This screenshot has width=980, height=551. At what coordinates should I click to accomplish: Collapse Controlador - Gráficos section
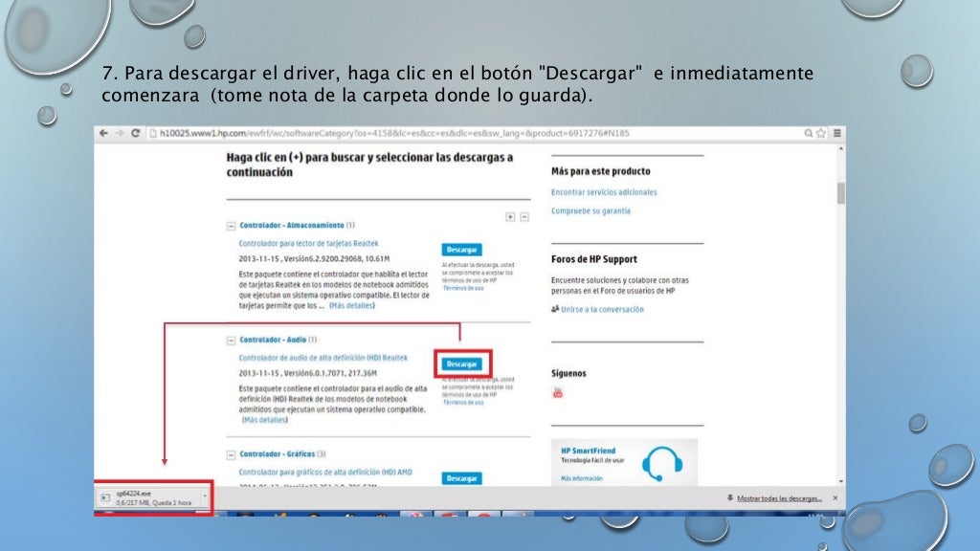(x=231, y=454)
